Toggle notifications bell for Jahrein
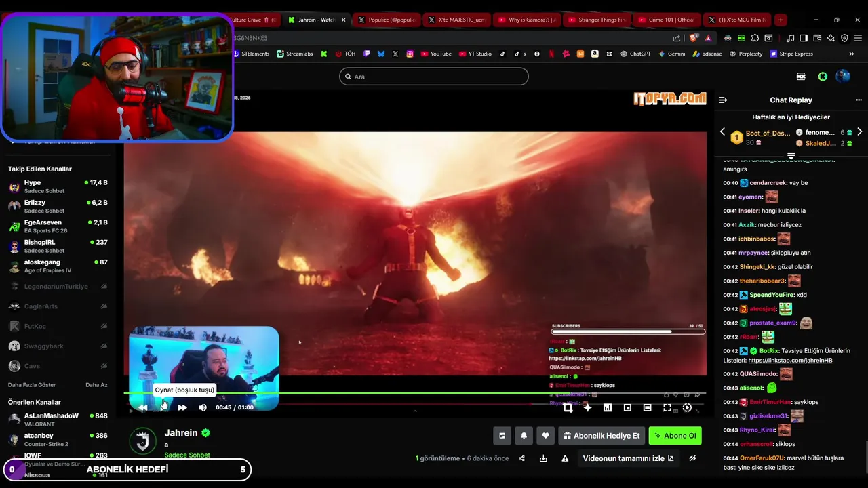The width and height of the screenshot is (868, 488). [x=524, y=436]
